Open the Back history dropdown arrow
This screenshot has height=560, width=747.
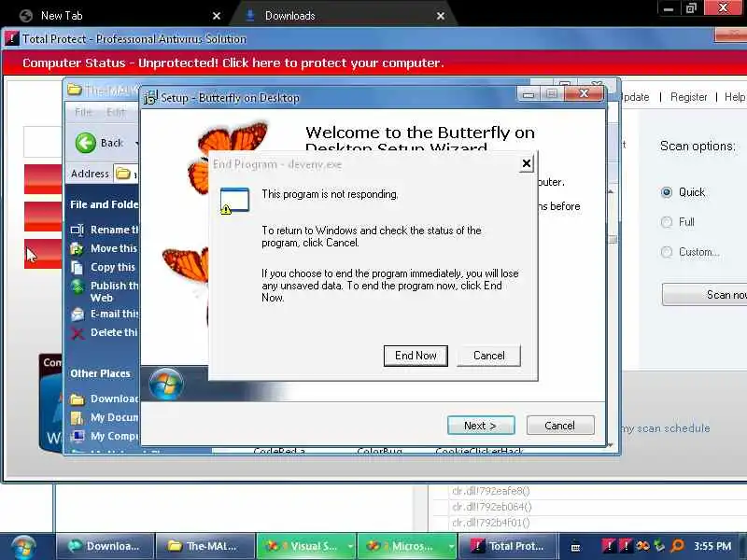pyautogui.click(x=136, y=143)
